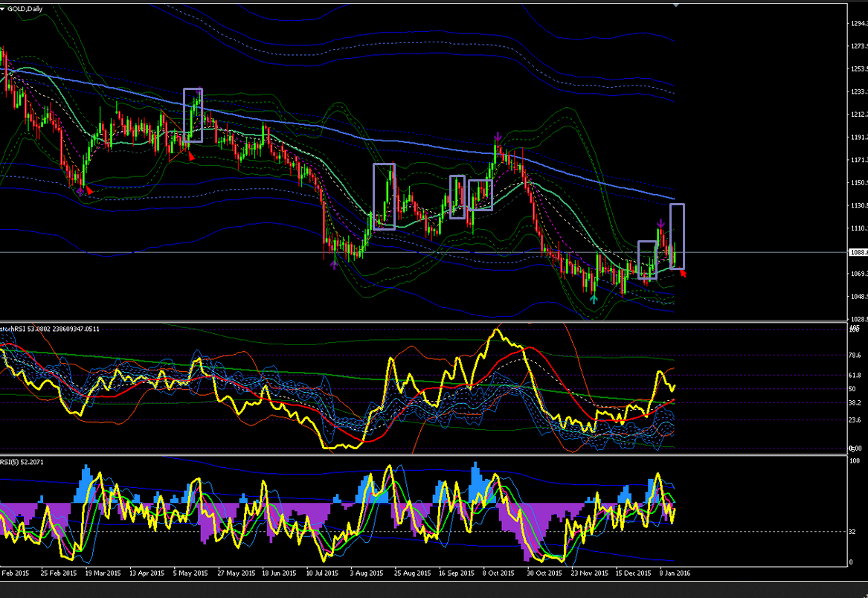Click the 19 Mar 2015 date label

pyautogui.click(x=103, y=573)
